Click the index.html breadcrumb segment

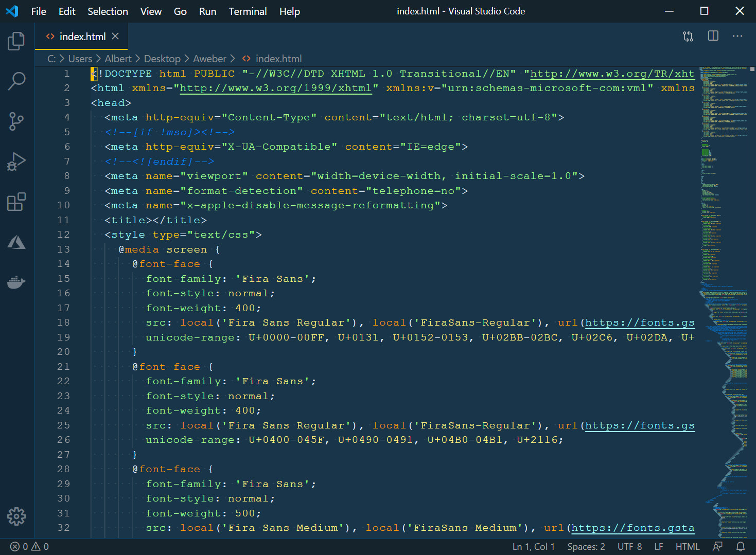(278, 59)
